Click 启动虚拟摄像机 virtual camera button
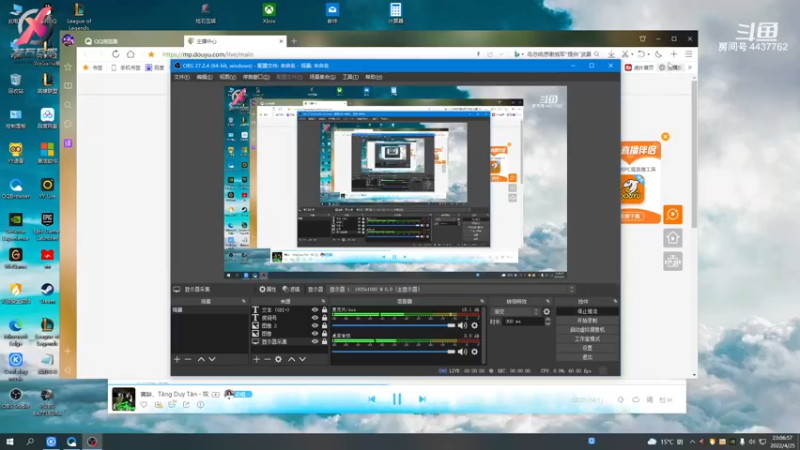The image size is (800, 450). [x=587, y=330]
